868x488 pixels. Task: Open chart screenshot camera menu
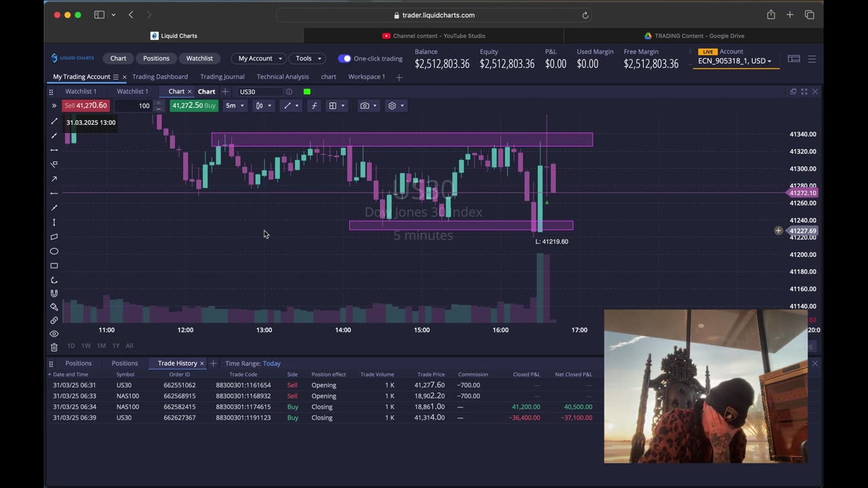368,106
